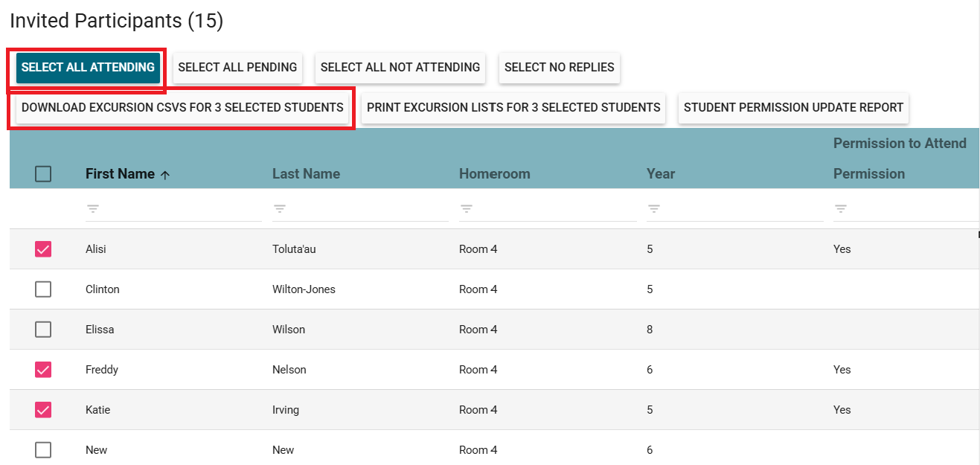Click filter icon under First Name column
This screenshot has width=980, height=465.
(92, 209)
